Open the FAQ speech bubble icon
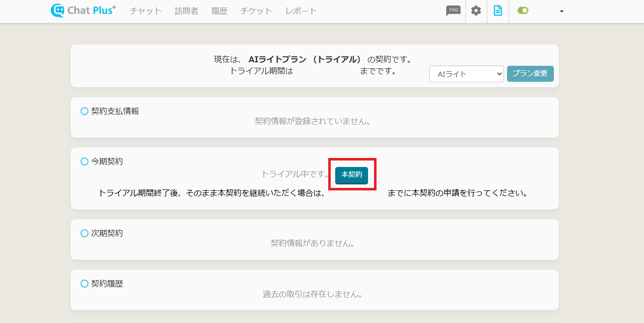 [453, 11]
